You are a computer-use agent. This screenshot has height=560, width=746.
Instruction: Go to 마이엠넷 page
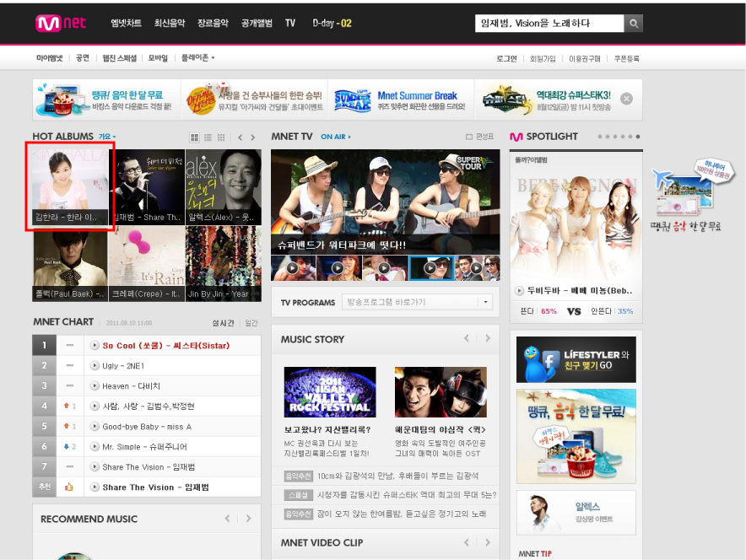tap(50, 58)
